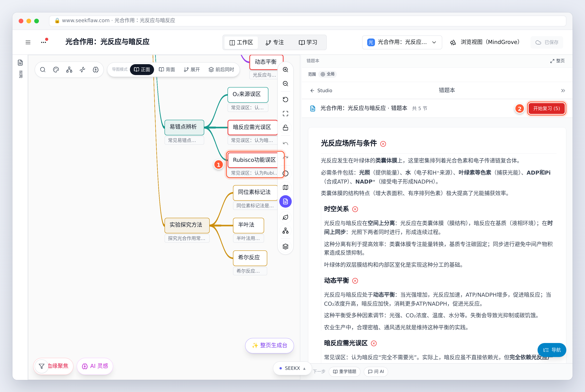Zoom out of the mind map
Image resolution: width=585 pixels, height=392 pixels.
(285, 83)
